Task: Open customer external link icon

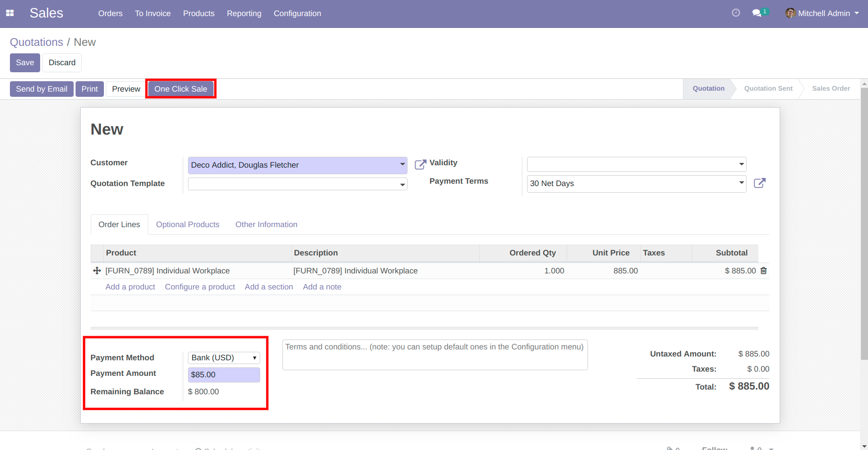Action: 420,164
